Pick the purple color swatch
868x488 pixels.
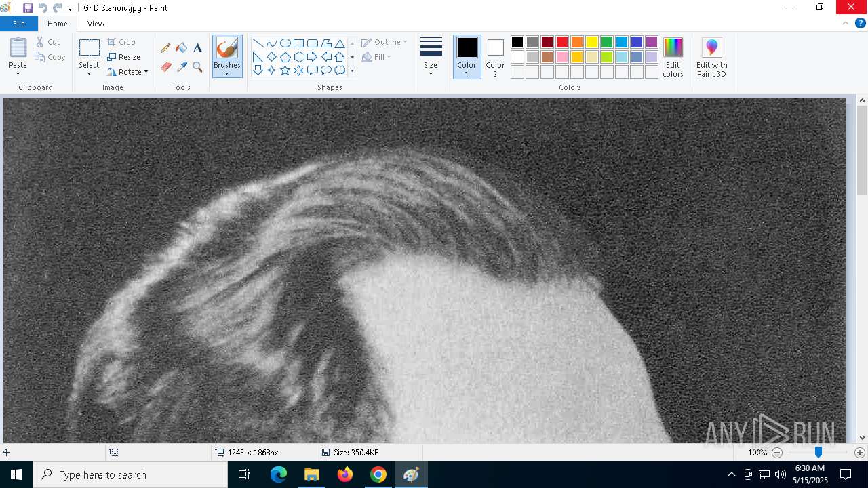[x=652, y=42]
